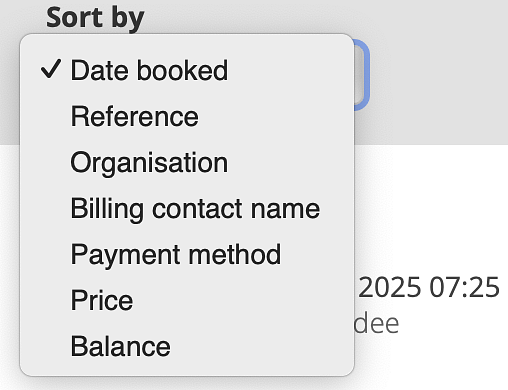
Task: Sort by Payment method
Action: tap(187, 254)
